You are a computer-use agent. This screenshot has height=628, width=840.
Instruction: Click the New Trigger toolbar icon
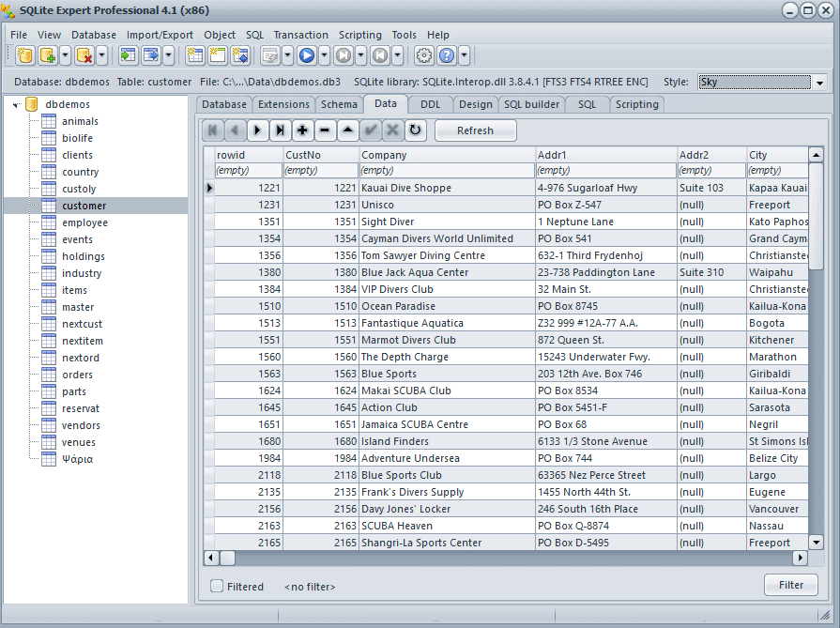tap(241, 55)
